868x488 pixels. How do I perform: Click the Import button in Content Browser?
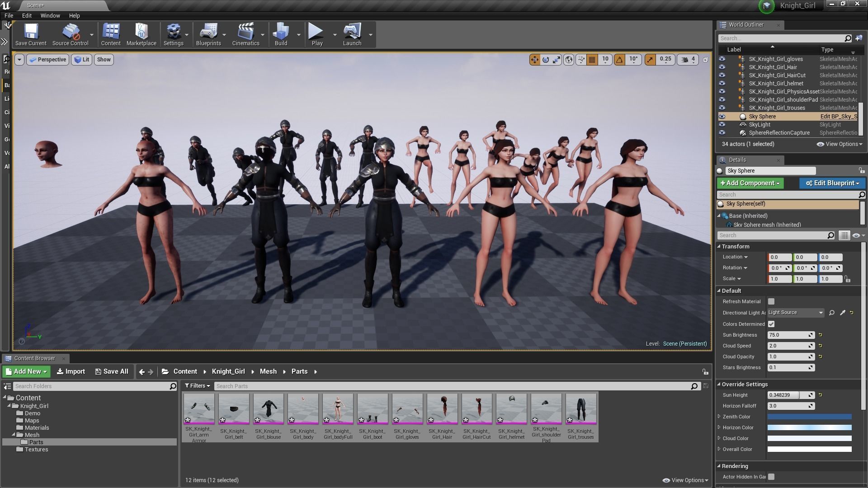click(x=71, y=371)
